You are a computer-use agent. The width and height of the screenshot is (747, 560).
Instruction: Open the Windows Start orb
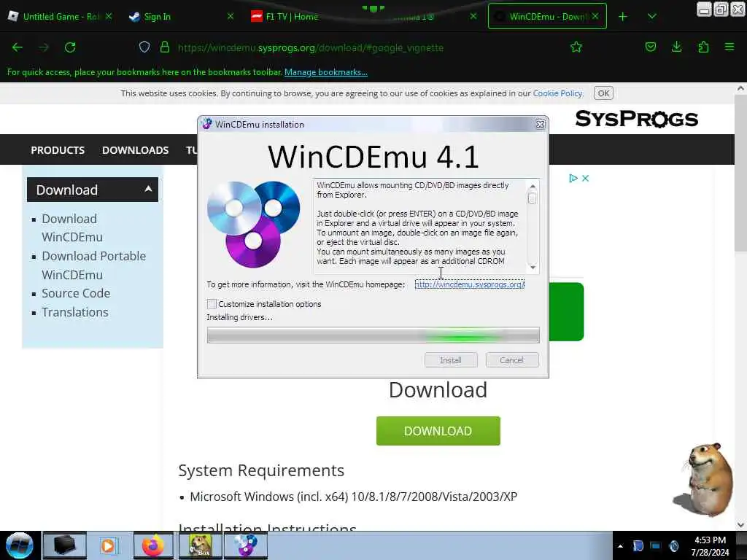pyautogui.click(x=19, y=545)
